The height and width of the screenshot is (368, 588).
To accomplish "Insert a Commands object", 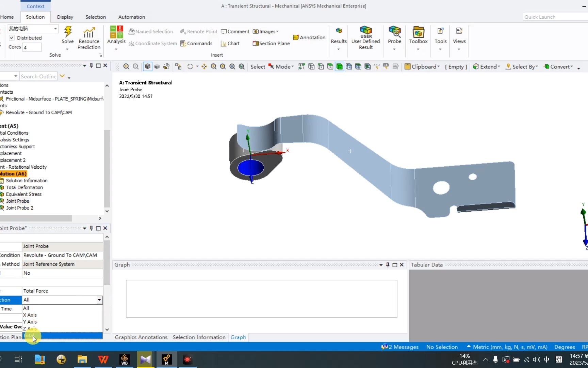I will [x=196, y=43].
